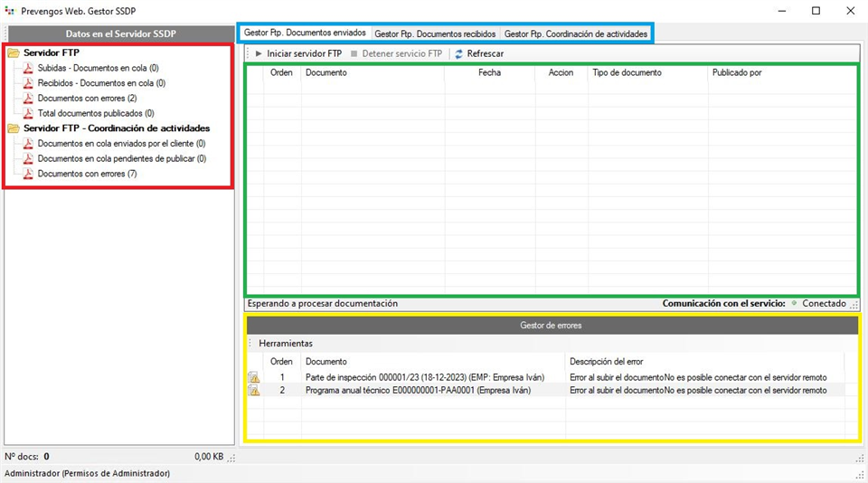
Task: Select Documentos en cola pendientes de publicar
Action: point(121,158)
